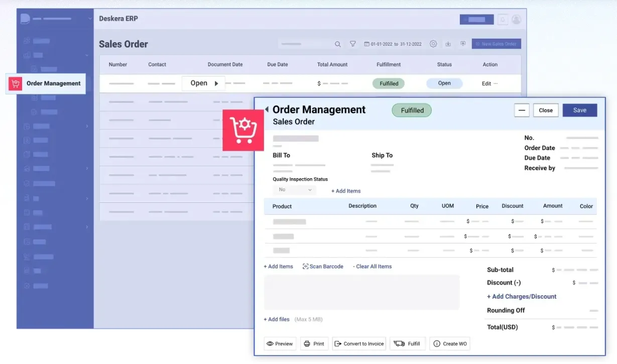Click the download export icon
Image resolution: width=617 pixels, height=364 pixels.
[x=448, y=44]
